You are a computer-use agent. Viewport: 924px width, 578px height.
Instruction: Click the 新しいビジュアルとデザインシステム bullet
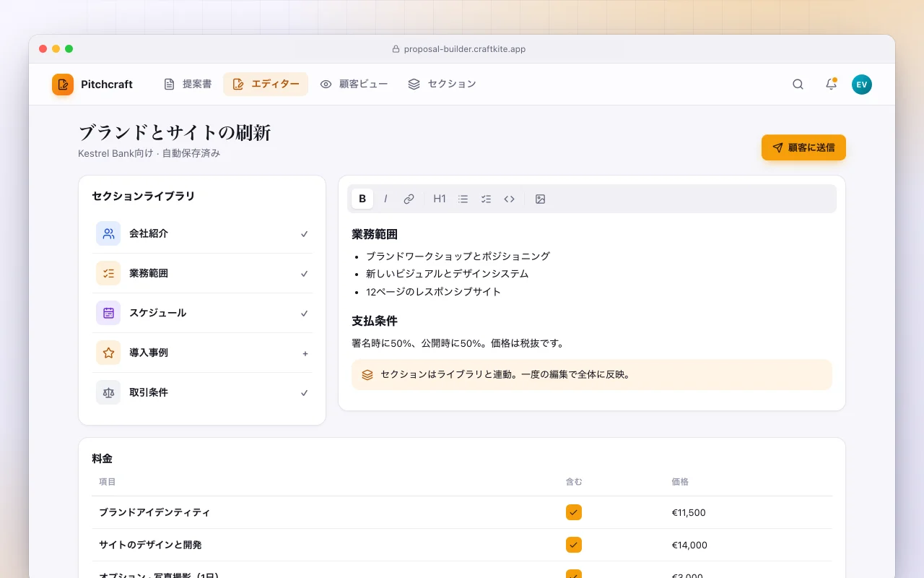point(448,274)
